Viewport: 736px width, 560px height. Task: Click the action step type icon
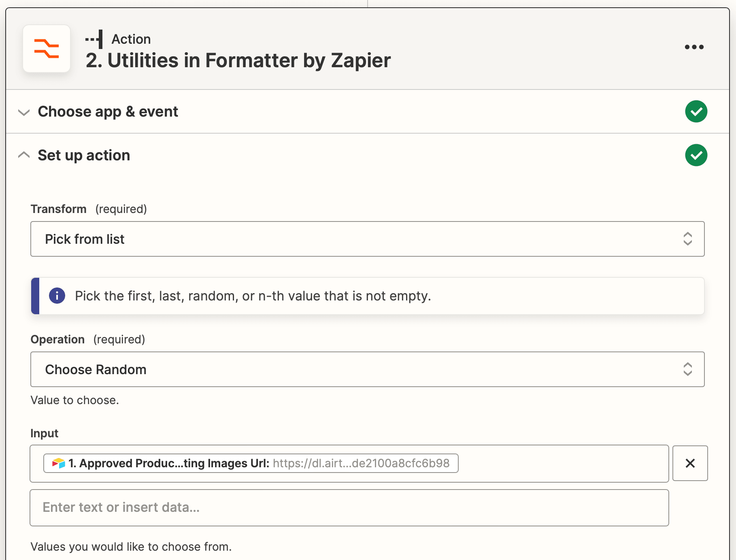[x=95, y=39]
